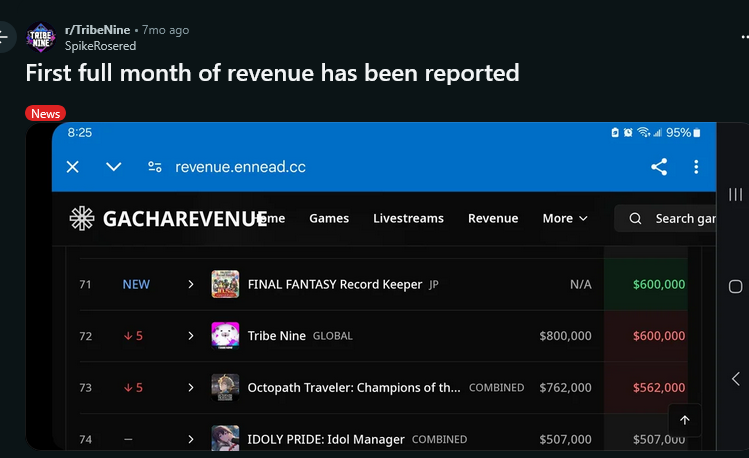Click the JP region tag

(x=433, y=285)
